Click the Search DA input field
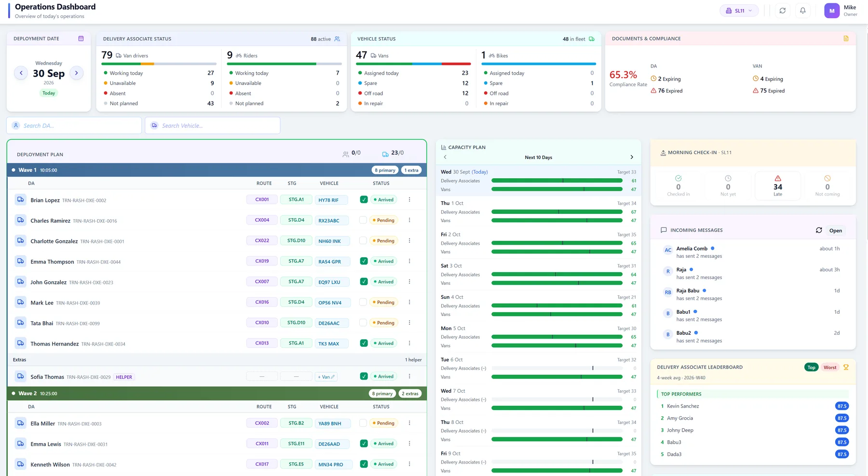 (x=74, y=126)
